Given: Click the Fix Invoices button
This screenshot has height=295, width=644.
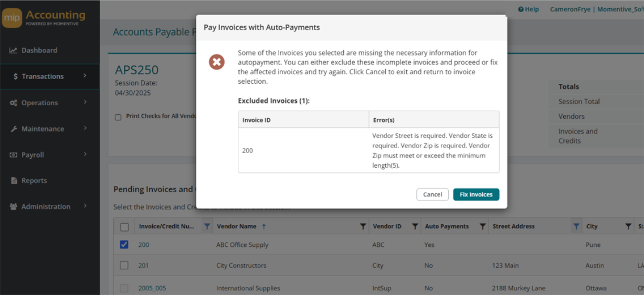Looking at the screenshot, I should (476, 194).
